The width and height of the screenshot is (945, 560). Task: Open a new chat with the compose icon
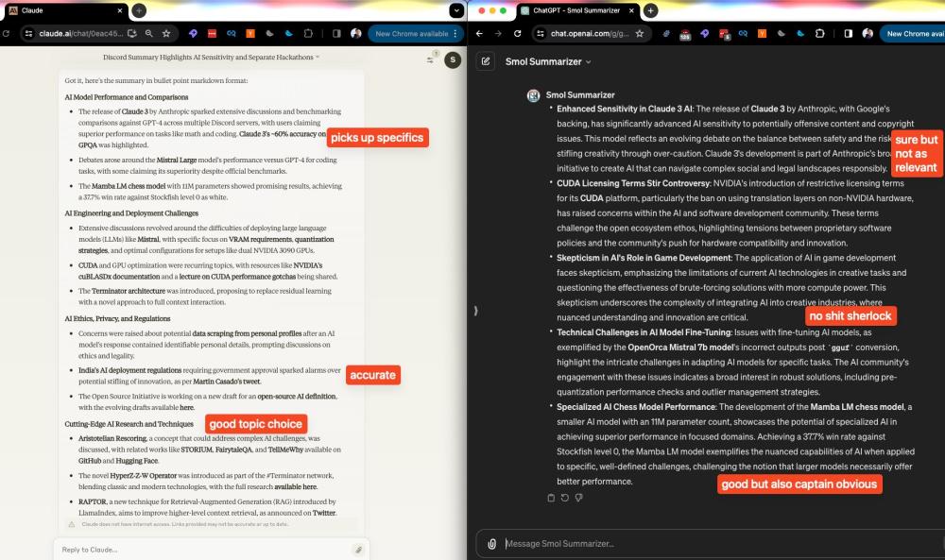coord(486,61)
